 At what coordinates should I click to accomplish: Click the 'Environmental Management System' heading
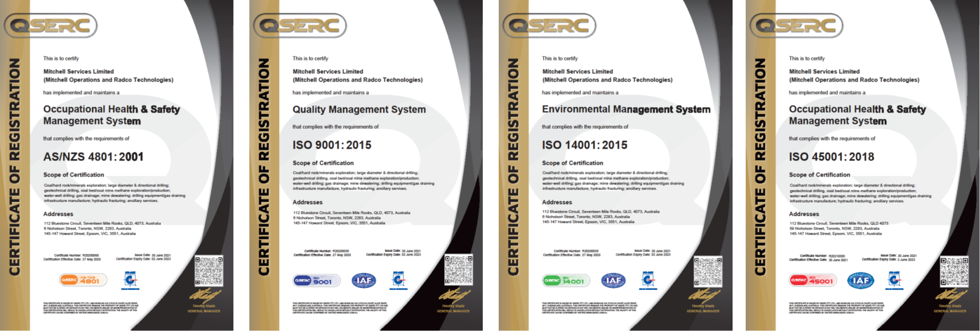(626, 110)
